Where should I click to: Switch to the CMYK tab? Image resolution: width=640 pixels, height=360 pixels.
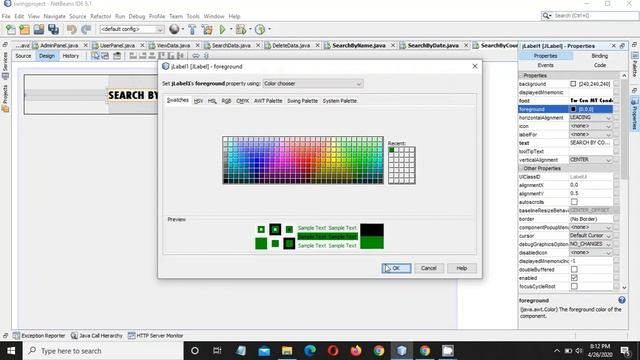click(242, 101)
